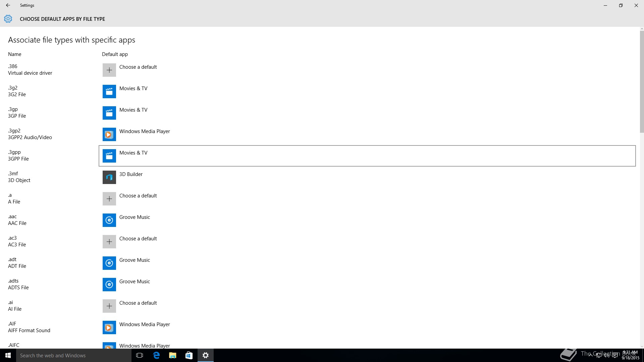Change the 3D Builder default for .3mf
The width and height of the screenshot is (644, 362).
[367, 177]
